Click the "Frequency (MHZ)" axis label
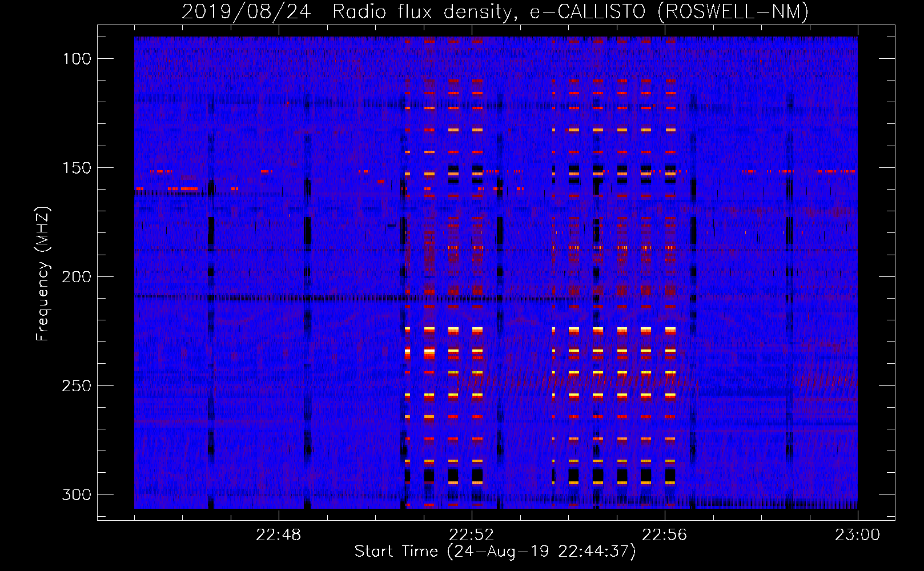This screenshot has width=924, height=571. [x=43, y=274]
